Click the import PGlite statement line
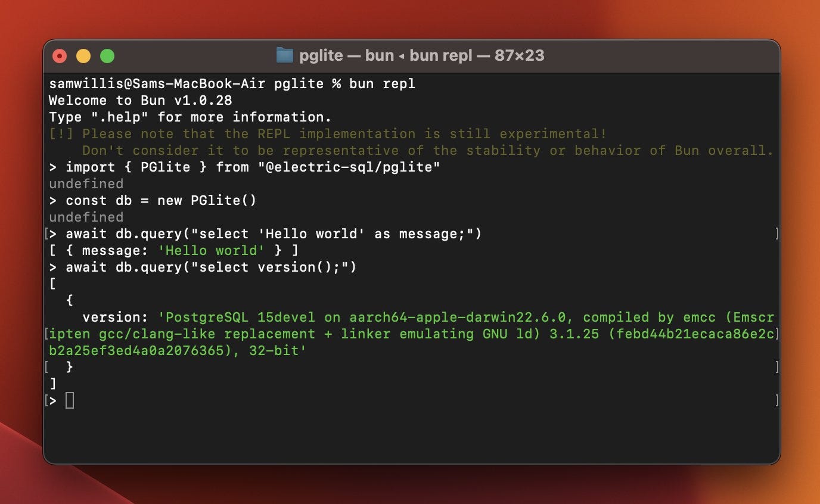Viewport: 820px width, 504px height. (x=244, y=167)
